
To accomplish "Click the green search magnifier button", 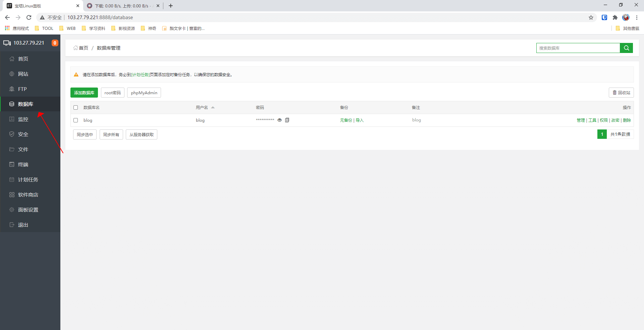I will (x=626, y=48).
